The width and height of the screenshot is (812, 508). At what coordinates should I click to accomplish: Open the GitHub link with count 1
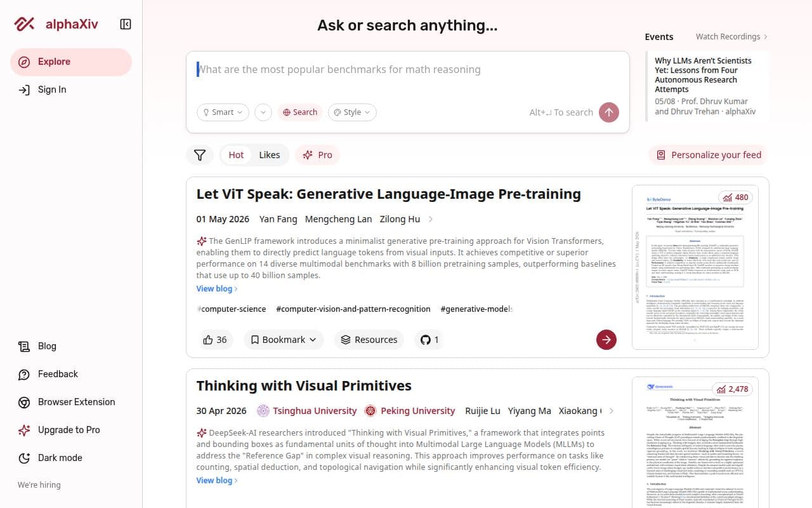430,340
